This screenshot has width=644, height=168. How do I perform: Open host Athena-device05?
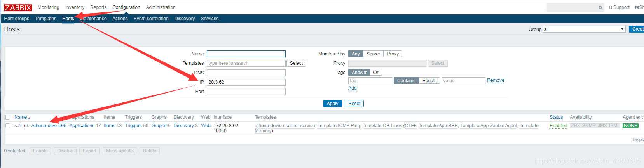point(49,126)
